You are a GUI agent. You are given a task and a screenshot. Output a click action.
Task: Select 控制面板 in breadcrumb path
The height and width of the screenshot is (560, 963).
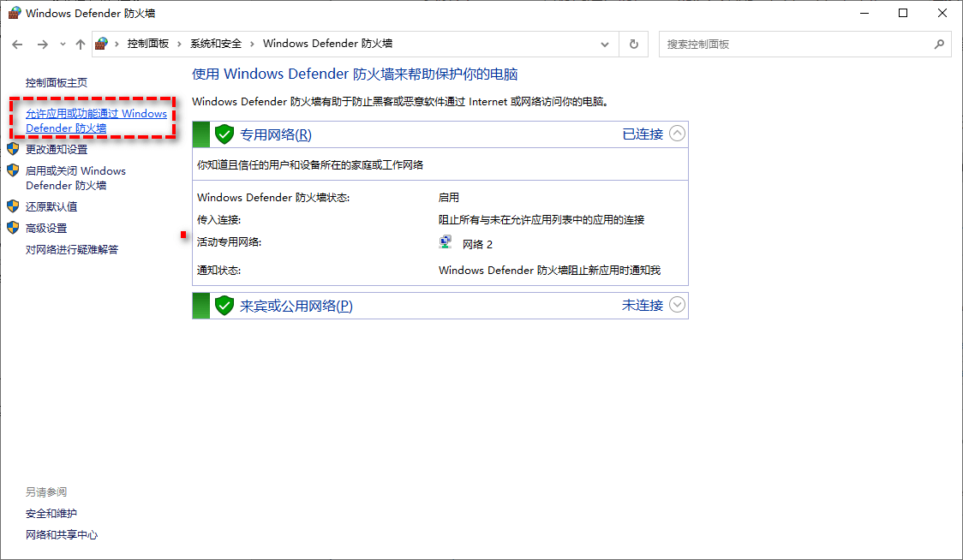(147, 44)
